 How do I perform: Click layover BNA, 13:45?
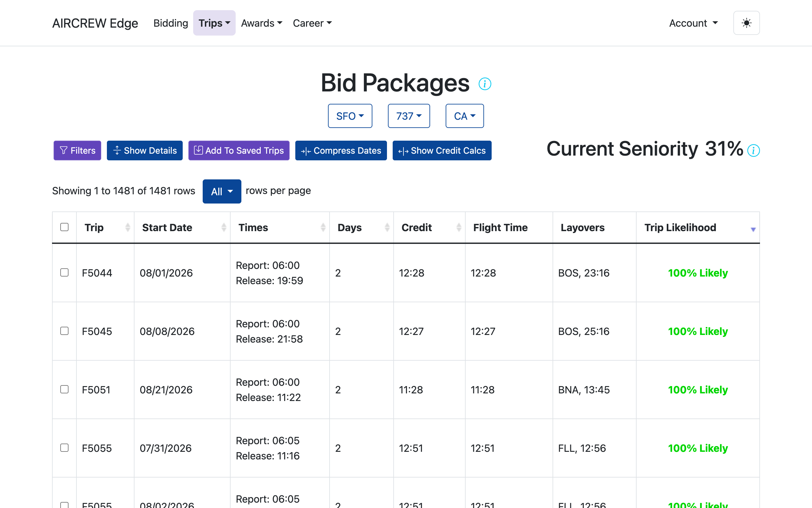[584, 390]
